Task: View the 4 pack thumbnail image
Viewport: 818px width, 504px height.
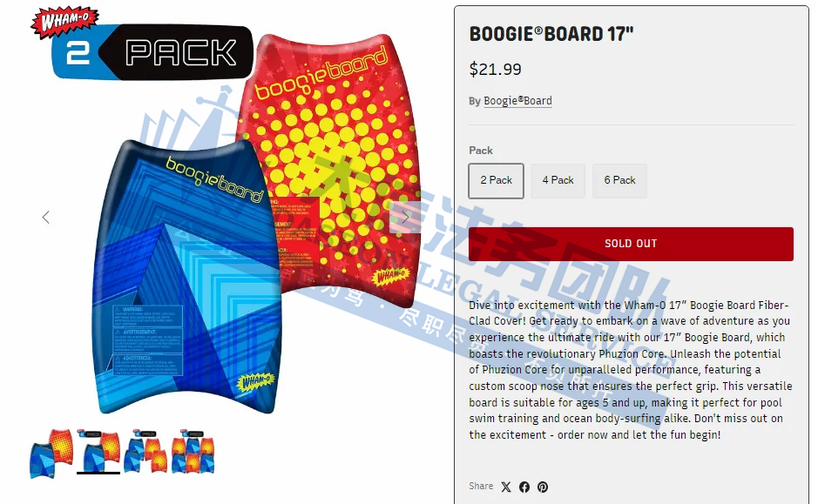Action: click(x=145, y=452)
